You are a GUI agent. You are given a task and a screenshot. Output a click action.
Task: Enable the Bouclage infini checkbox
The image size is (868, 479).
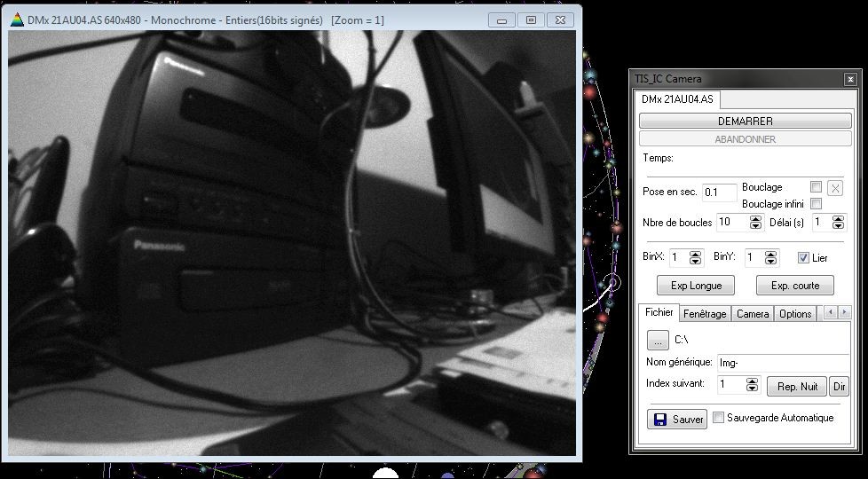816,204
